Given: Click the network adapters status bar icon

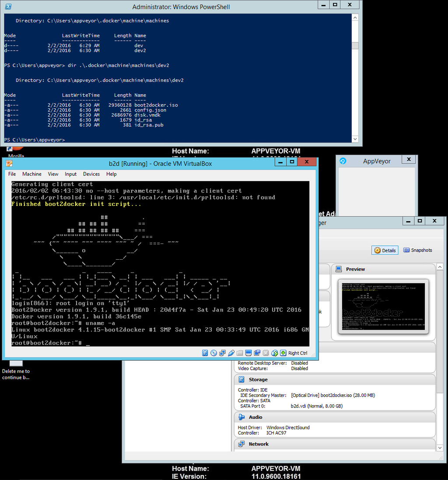Looking at the screenshot, I should click(x=222, y=353).
